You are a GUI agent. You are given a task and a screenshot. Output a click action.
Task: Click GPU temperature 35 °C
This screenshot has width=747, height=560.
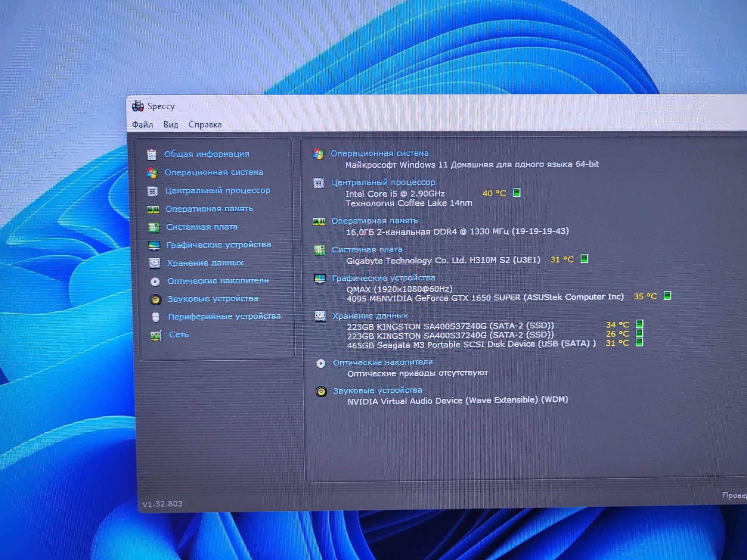coord(645,296)
